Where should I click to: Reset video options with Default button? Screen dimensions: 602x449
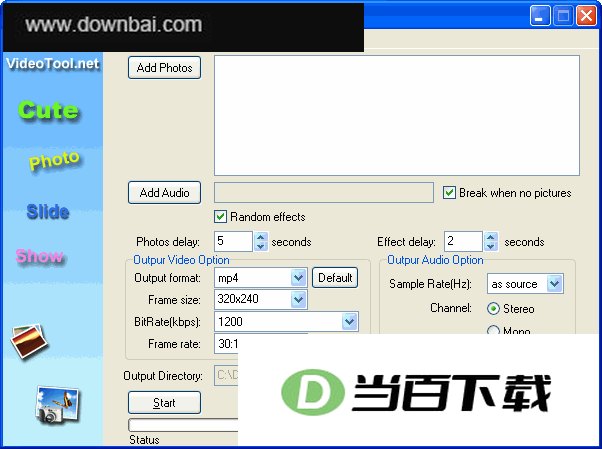coord(335,278)
